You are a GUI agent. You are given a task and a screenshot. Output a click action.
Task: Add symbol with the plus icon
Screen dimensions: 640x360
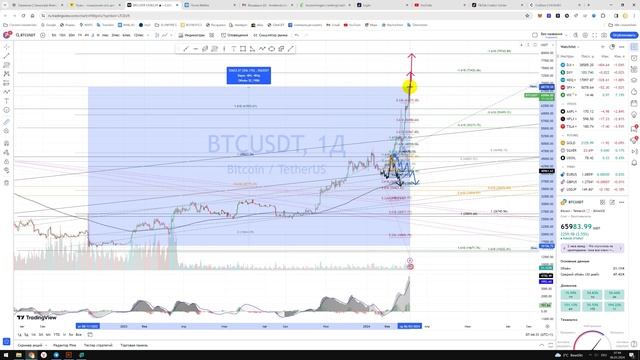[x=42, y=36]
